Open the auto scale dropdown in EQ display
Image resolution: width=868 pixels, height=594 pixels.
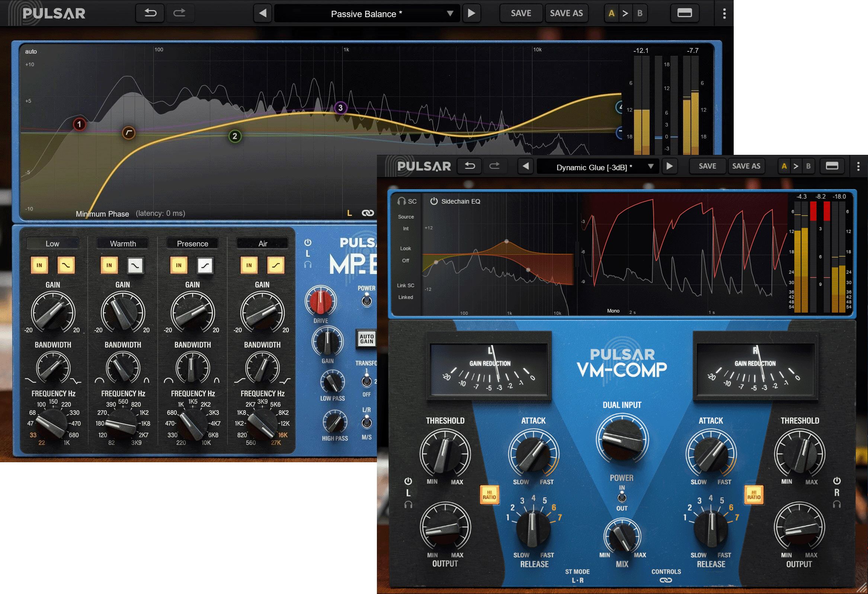click(31, 52)
